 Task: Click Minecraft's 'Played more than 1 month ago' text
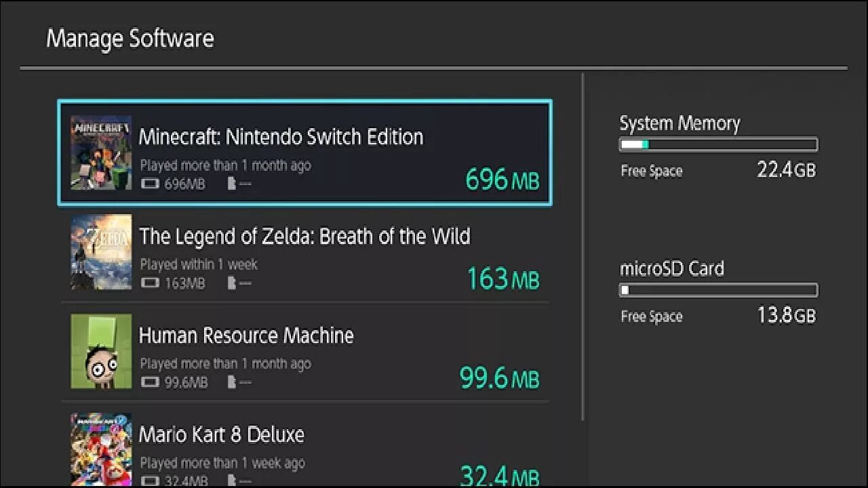(226, 165)
